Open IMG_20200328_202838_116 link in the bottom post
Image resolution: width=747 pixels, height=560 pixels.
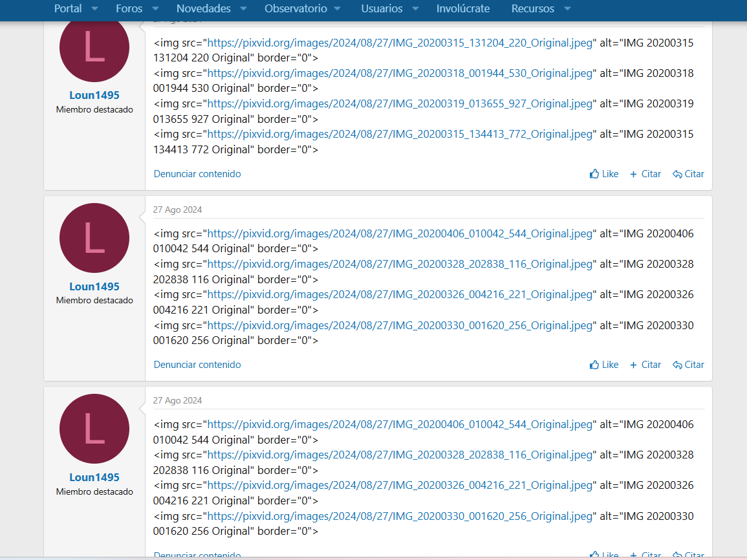coord(400,455)
